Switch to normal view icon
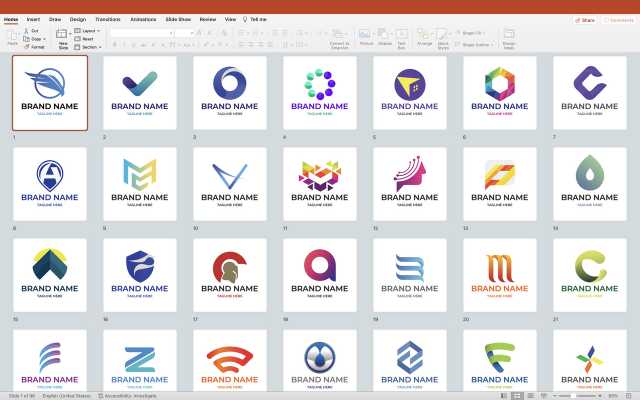This screenshot has height=400, width=640. pyautogui.click(x=503, y=395)
